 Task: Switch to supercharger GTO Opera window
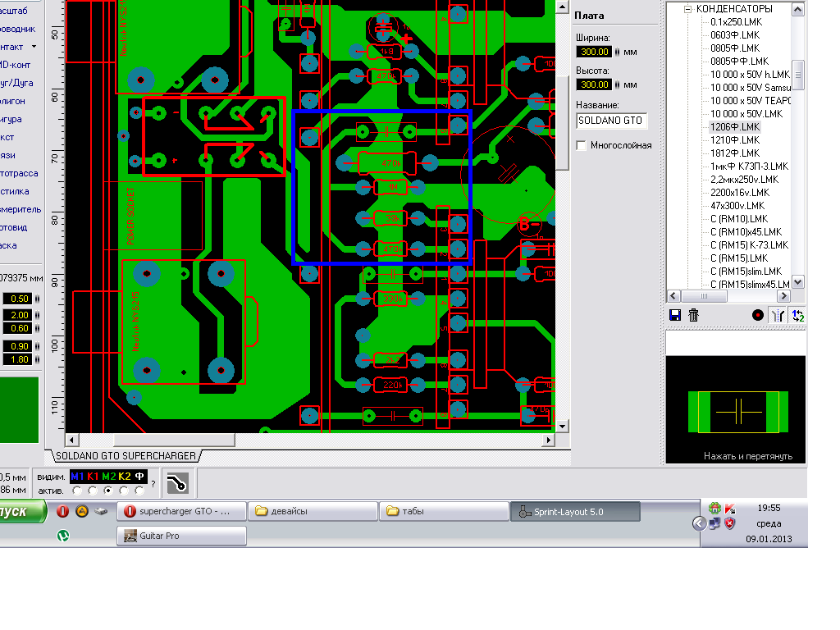click(x=182, y=511)
